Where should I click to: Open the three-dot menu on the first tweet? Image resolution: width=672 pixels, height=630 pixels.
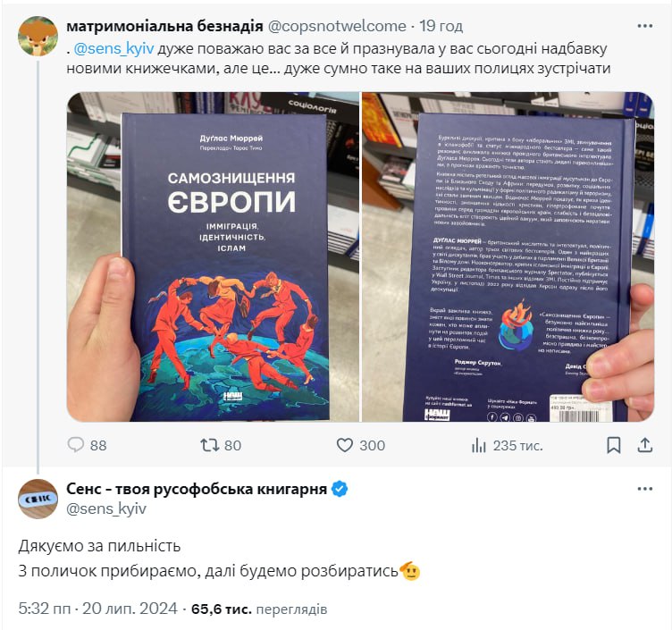(644, 26)
